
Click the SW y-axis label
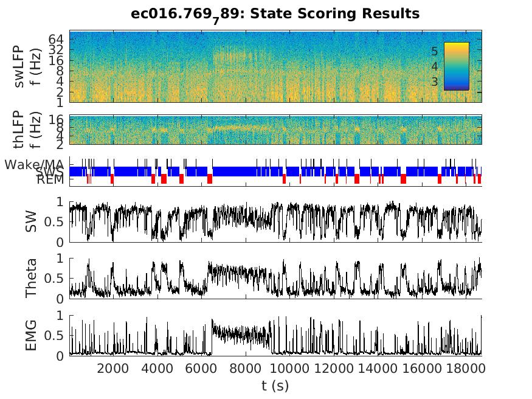[x=30, y=222]
